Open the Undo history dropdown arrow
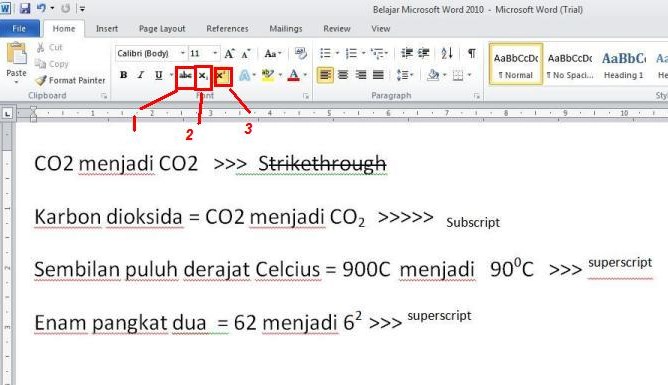 [x=52, y=8]
